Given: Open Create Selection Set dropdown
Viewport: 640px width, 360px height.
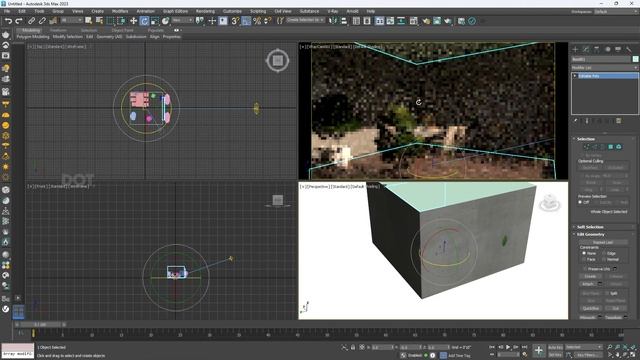Looking at the screenshot, I should pyautogui.click(x=305, y=20).
